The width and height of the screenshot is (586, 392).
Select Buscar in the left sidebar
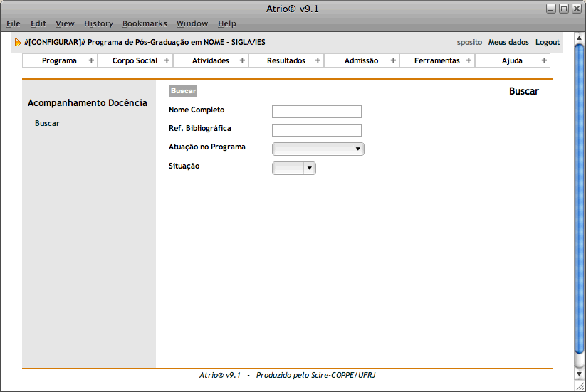[47, 123]
